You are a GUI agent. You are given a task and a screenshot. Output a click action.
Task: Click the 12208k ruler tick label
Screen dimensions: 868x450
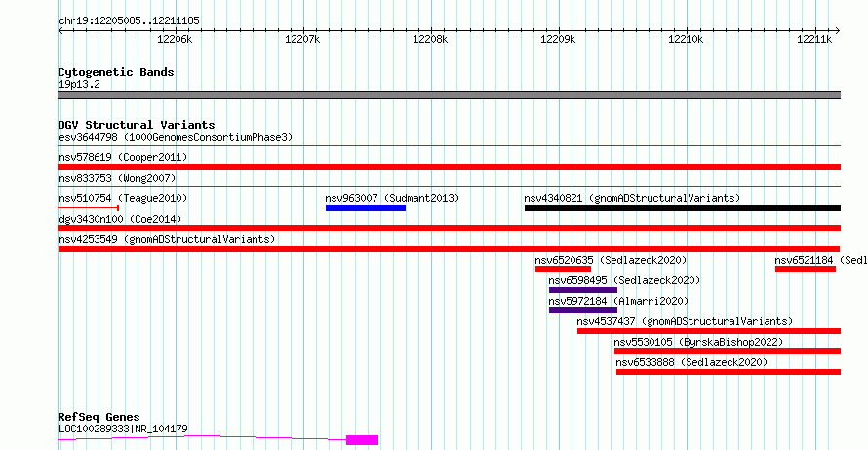431,39
